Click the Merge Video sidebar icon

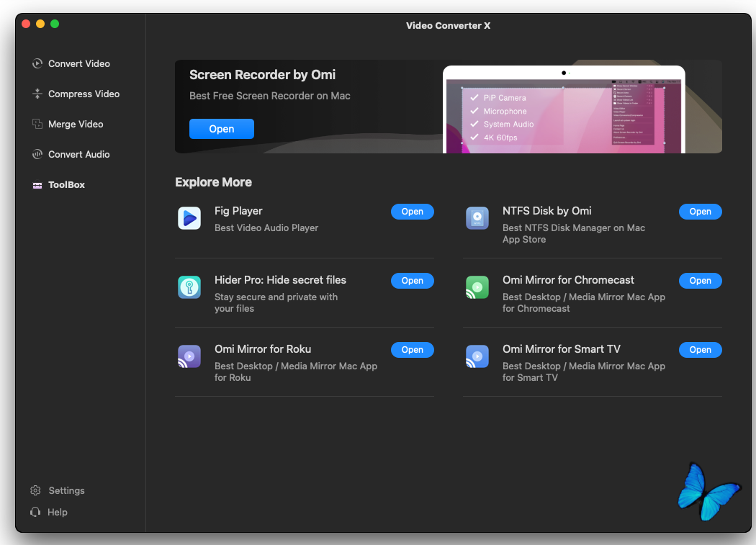[x=37, y=124]
